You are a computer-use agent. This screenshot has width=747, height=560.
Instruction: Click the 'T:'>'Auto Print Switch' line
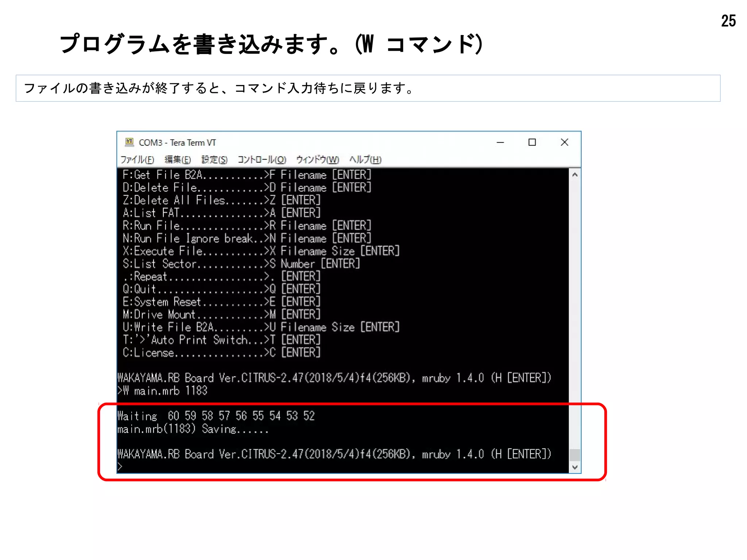tap(221, 340)
